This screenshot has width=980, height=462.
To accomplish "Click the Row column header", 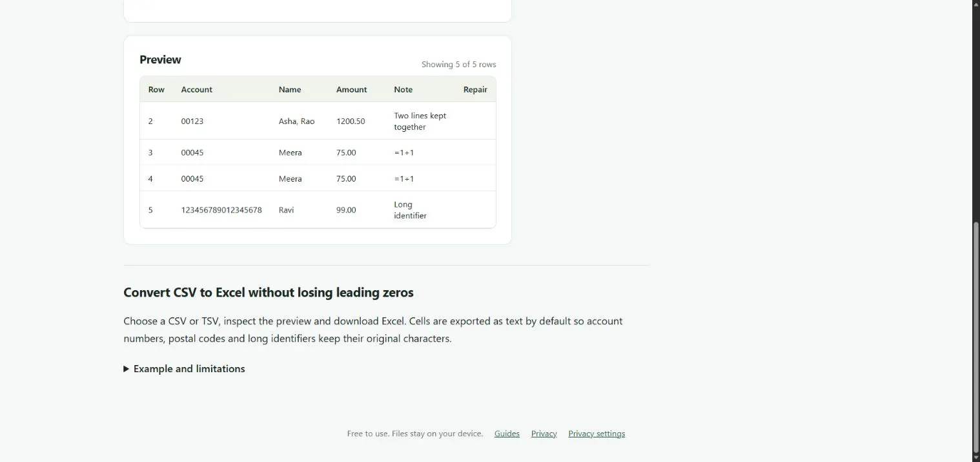I will [156, 90].
